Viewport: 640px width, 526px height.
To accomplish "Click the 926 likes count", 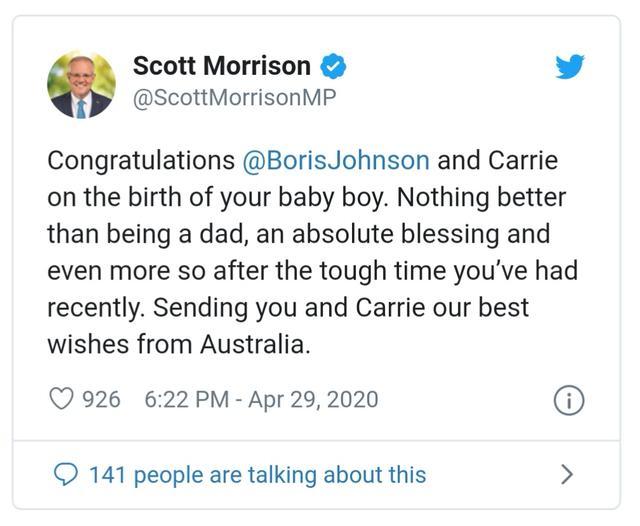I will click(x=101, y=400).
